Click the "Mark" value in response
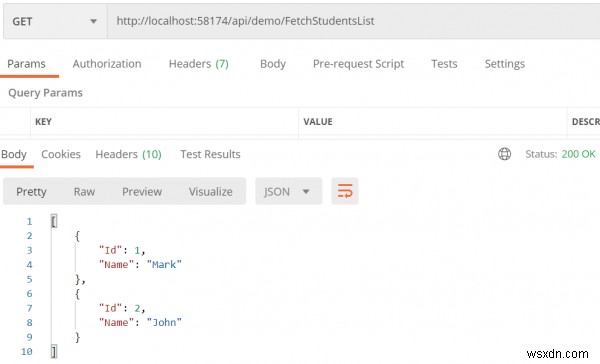This screenshot has height=364, width=600. [x=164, y=264]
